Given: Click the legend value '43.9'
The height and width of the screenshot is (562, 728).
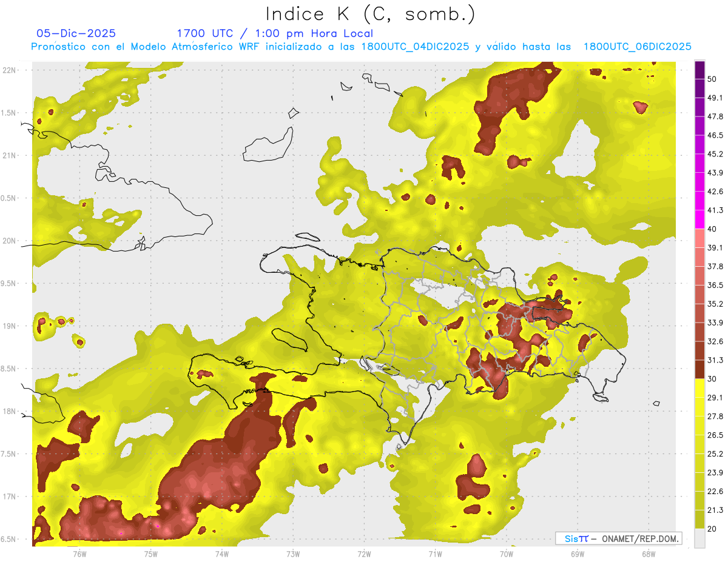Looking at the screenshot, I should pos(715,173).
